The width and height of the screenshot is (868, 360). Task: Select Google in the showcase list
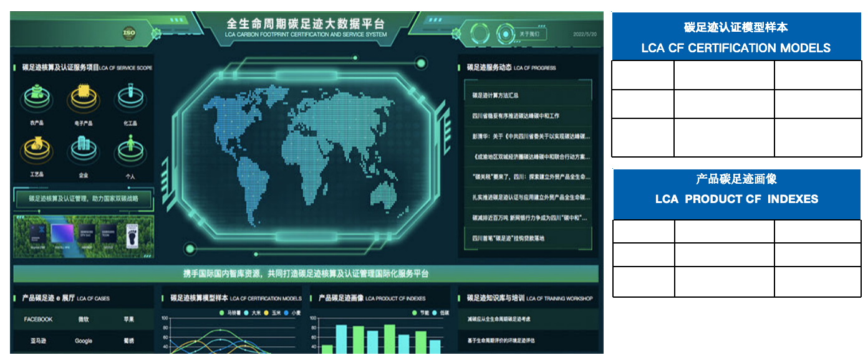click(x=84, y=341)
